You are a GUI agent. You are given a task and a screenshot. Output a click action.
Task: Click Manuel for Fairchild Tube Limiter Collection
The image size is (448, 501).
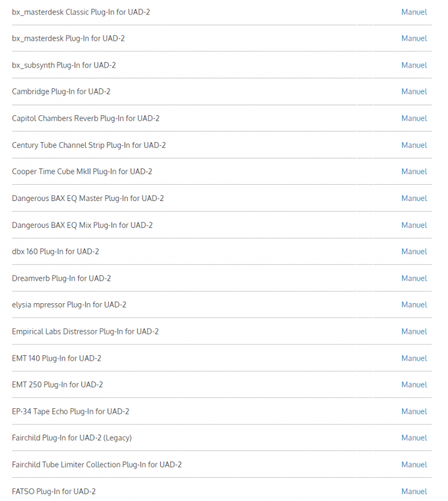pos(414,465)
